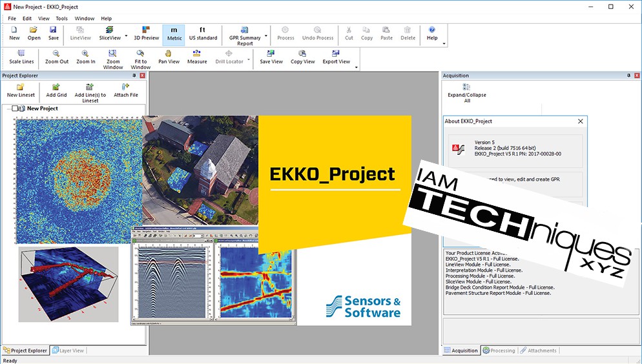Viewport: 642px width, 364px height.
Task: Click Save View button
Action: point(271,57)
